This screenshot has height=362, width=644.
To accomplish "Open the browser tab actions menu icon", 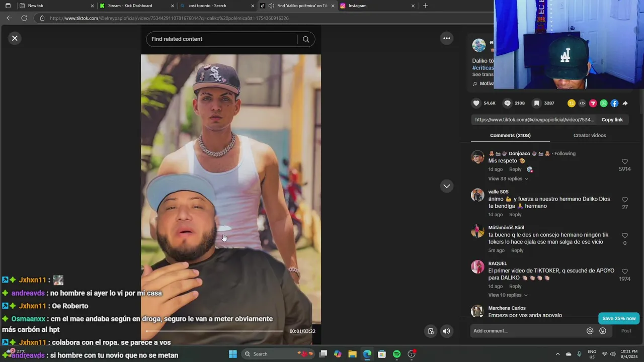I will 8,6.
